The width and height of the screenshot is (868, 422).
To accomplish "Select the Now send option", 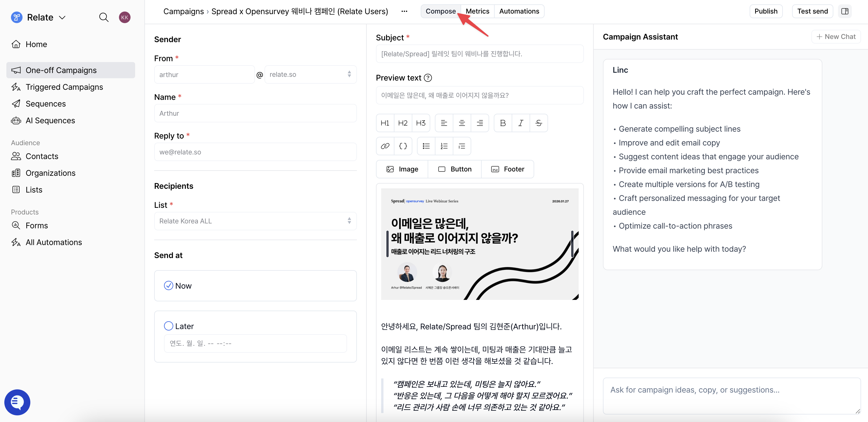I will coord(168,285).
